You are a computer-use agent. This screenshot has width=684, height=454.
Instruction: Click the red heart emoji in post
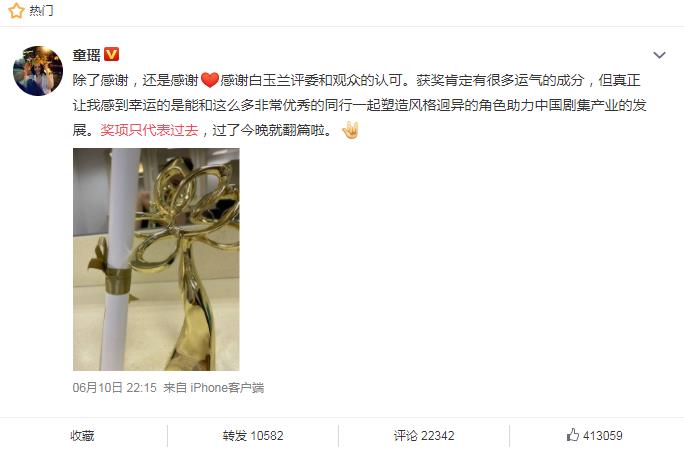click(209, 80)
